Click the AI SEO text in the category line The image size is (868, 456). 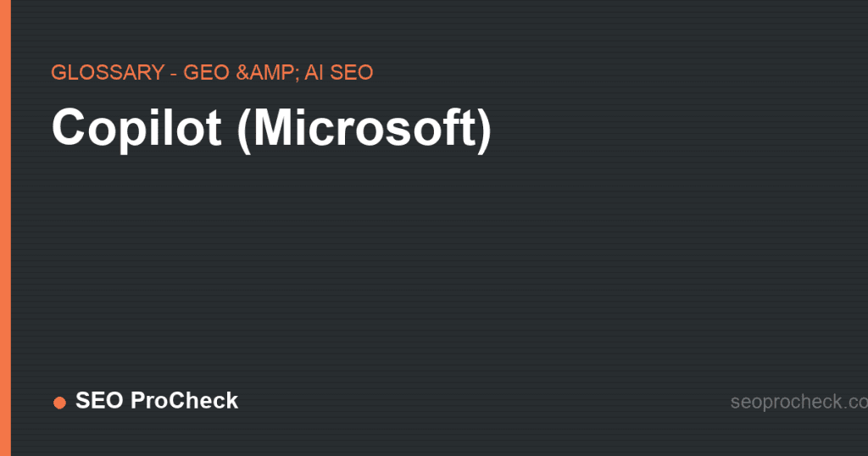click(339, 73)
